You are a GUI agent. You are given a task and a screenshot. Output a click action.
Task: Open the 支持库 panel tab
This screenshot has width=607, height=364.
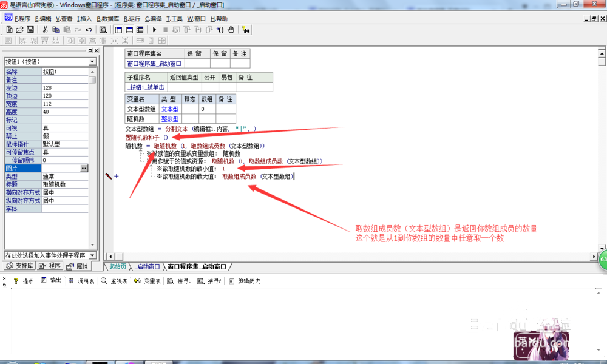pos(19,266)
